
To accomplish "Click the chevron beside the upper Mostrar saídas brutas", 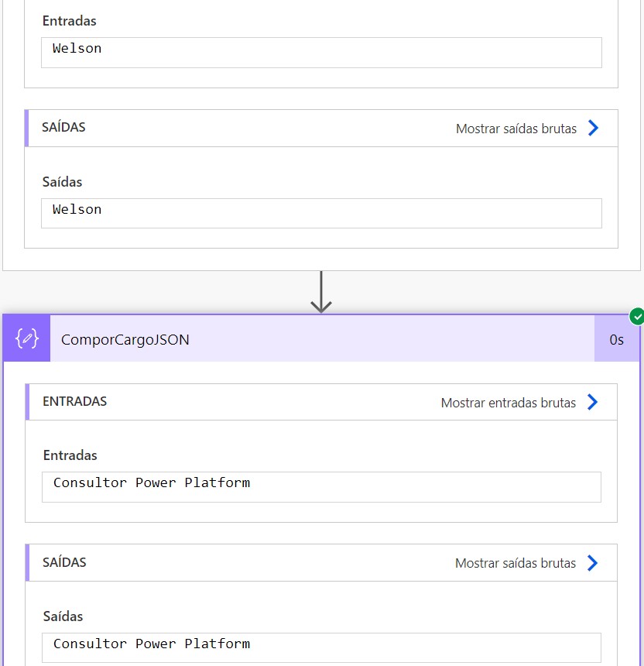I will pos(593,129).
